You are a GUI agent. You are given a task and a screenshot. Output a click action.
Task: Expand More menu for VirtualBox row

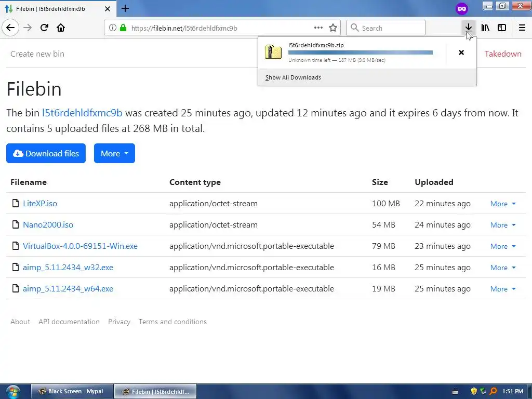pyautogui.click(x=503, y=246)
